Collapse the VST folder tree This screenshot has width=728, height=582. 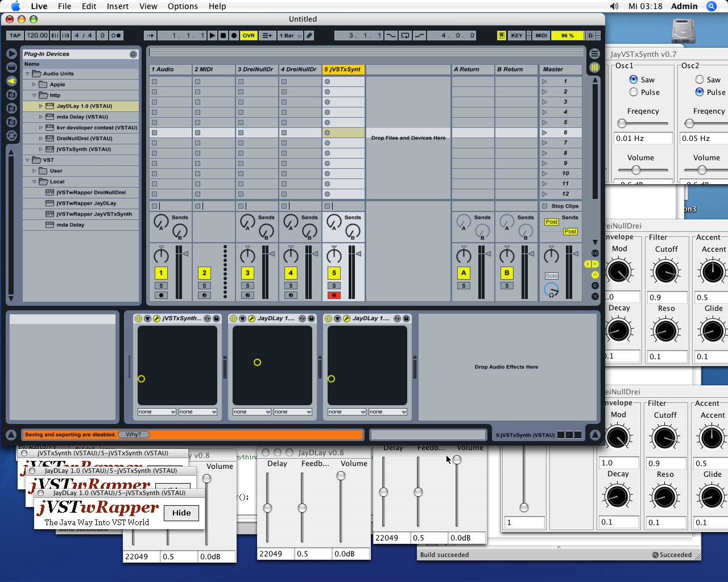pos(27,160)
